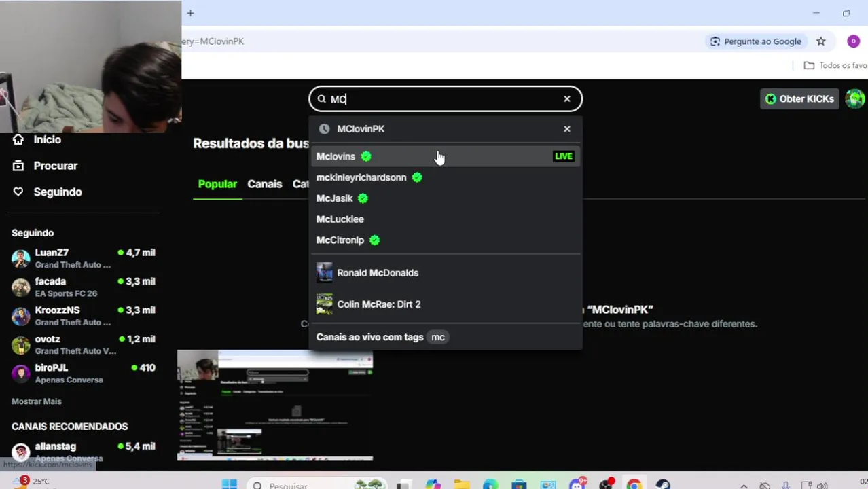Click the LIVE badge on Mclovins row
Image resolution: width=868 pixels, height=489 pixels.
564,156
